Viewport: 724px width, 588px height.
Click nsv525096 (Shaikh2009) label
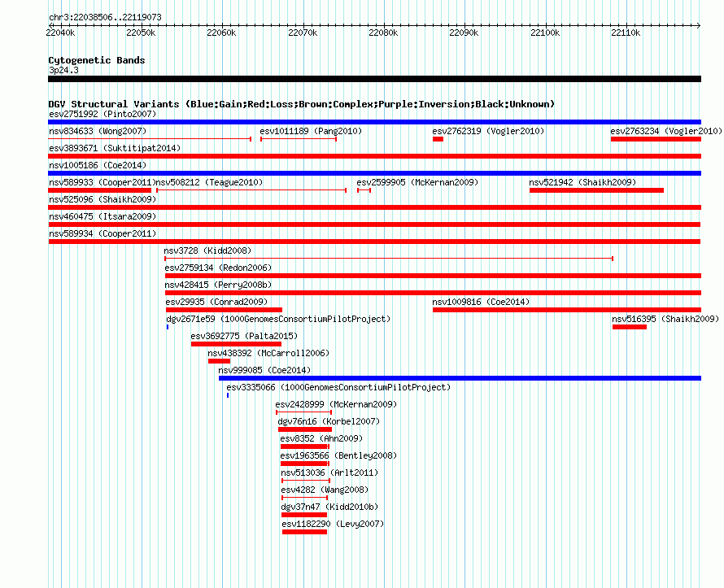tap(102, 199)
